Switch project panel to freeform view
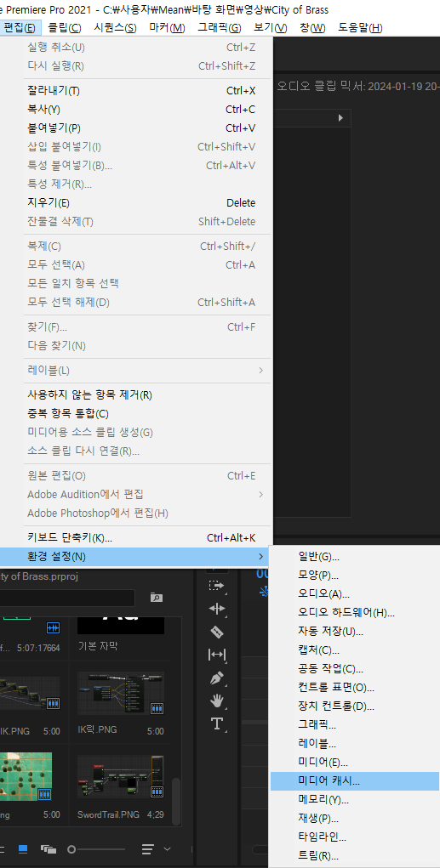Viewport: 440px width, 868px height. click(49, 848)
